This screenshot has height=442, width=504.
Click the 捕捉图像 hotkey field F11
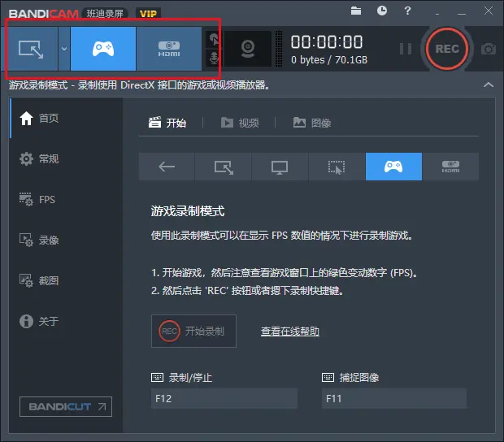pos(394,399)
